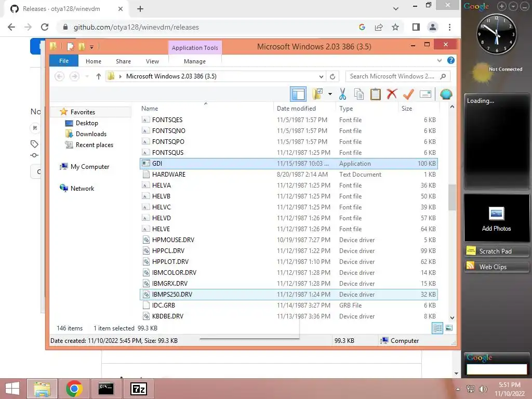Click Add Photos in the sidebar gadget
Viewport: 532px width, 399px height.
coord(496,219)
